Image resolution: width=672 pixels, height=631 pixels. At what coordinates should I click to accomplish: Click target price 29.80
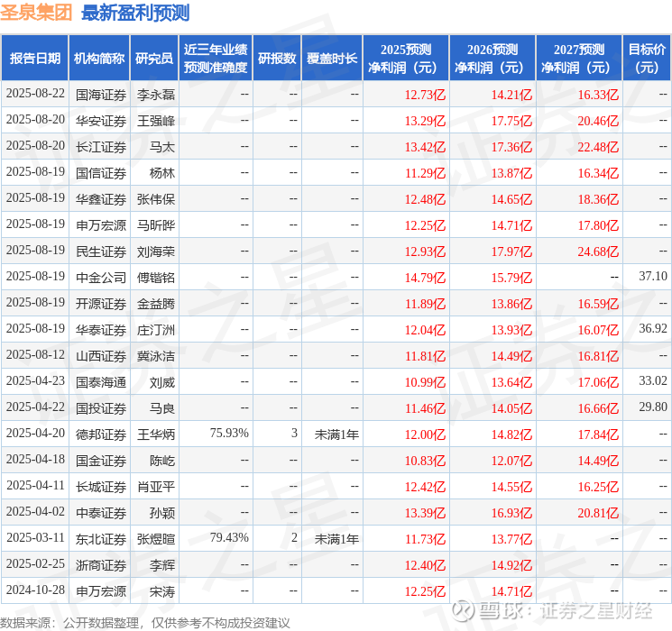[653, 407]
